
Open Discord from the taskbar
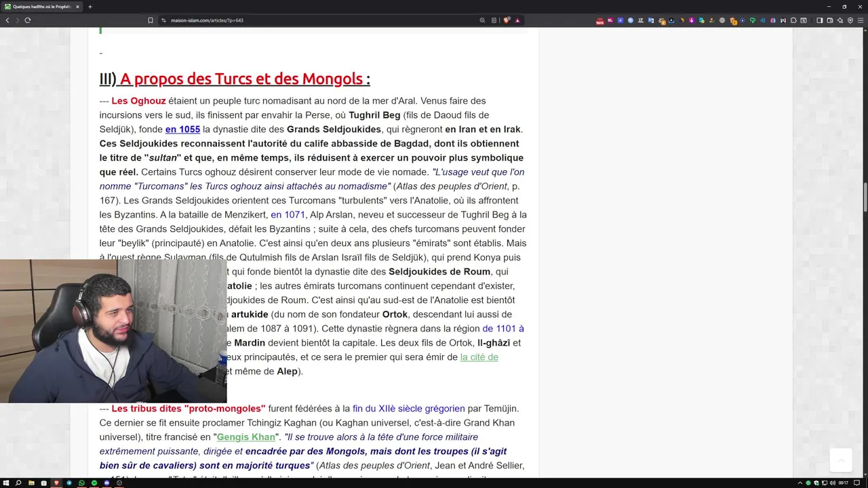106,483
